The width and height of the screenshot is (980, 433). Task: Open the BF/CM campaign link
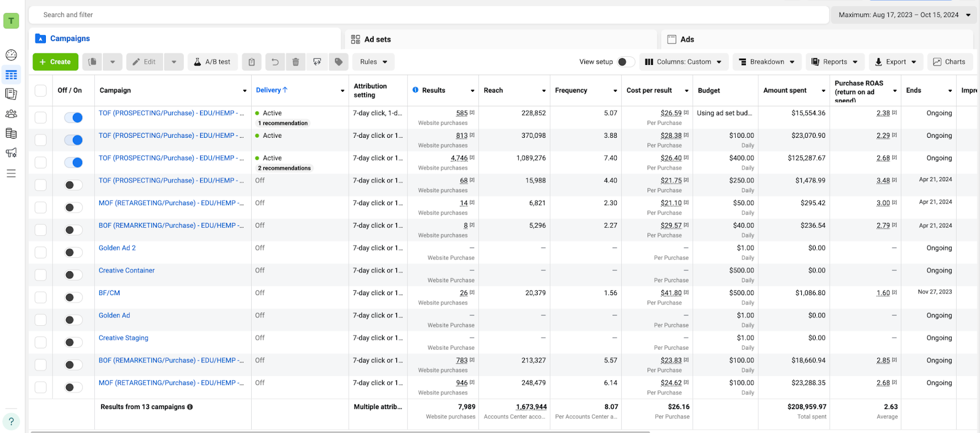click(x=109, y=293)
